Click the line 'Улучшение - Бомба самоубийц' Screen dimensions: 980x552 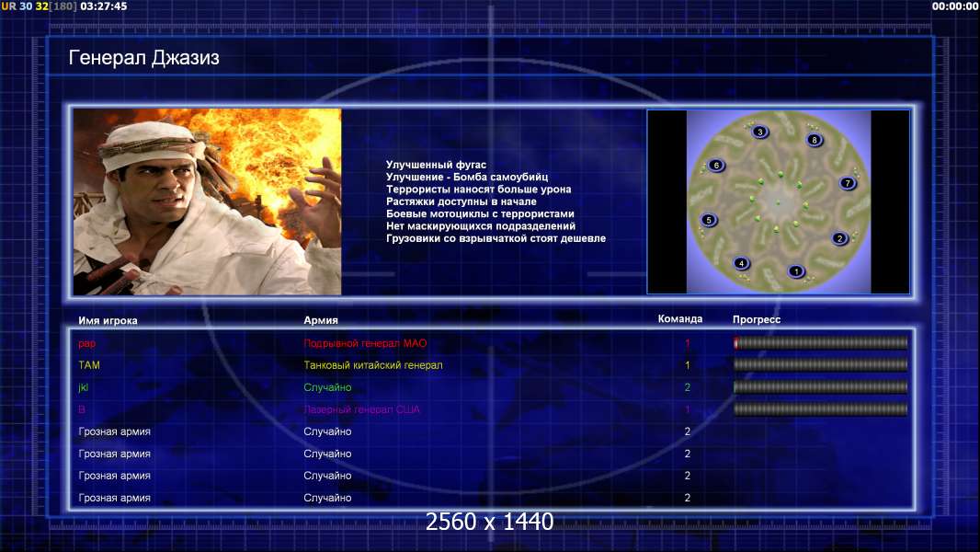[x=467, y=177]
